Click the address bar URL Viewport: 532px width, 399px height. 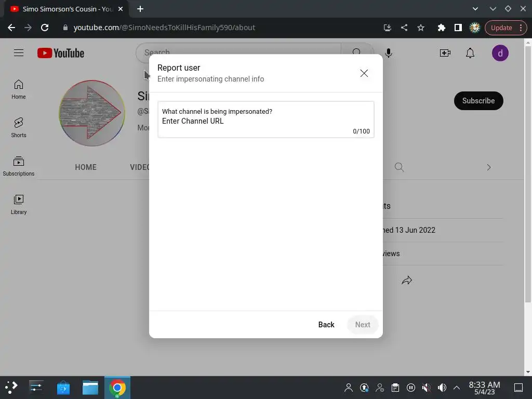164,28
